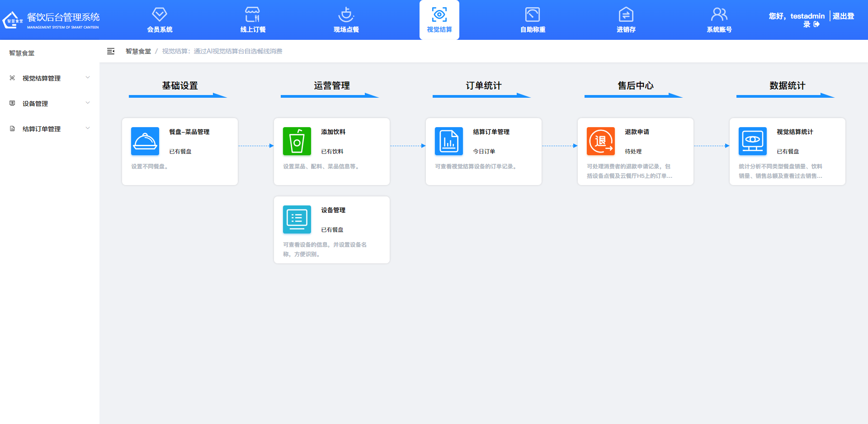This screenshot has width=868, height=424.
Task: Collapse the sidebar using the hamburger toggle
Action: (111, 51)
